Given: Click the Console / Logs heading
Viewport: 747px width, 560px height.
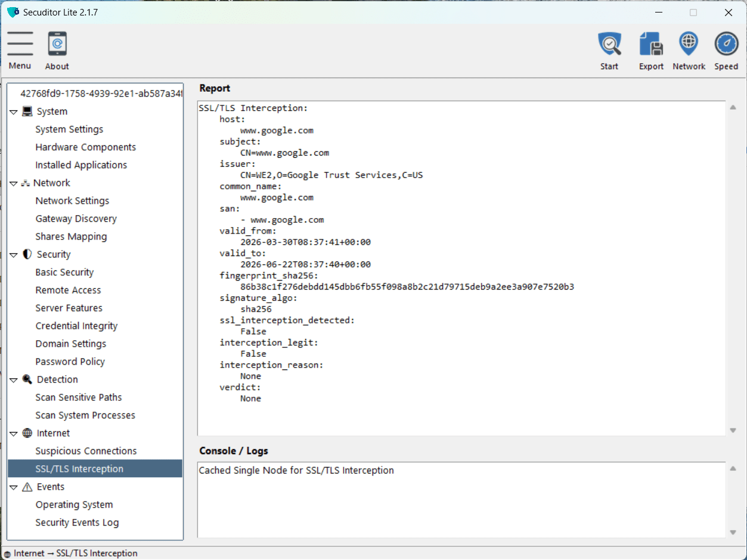Looking at the screenshot, I should pos(234,451).
